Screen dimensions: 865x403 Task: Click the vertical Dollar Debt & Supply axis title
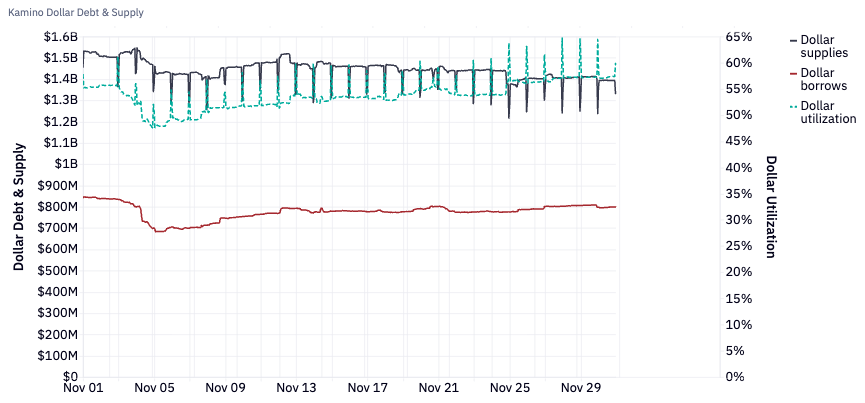pos(19,207)
